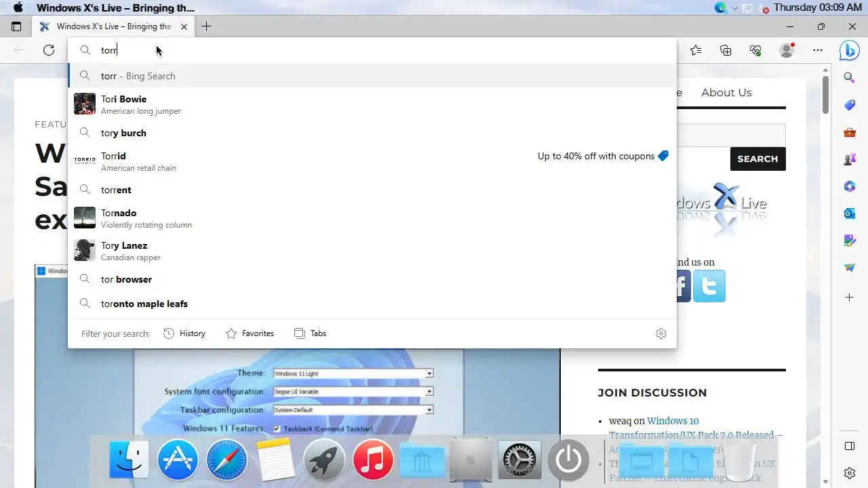868x488 pixels.
Task: Open Safari from the dock
Action: (x=226, y=460)
